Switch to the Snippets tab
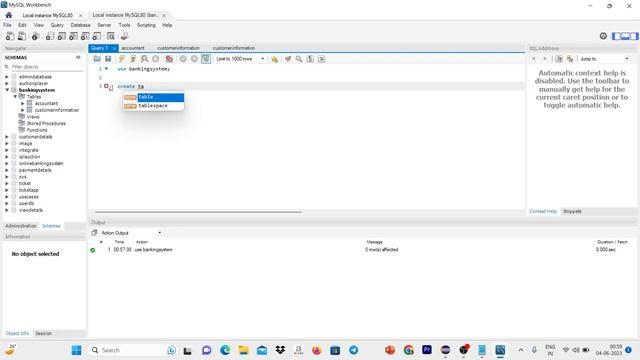 point(572,211)
